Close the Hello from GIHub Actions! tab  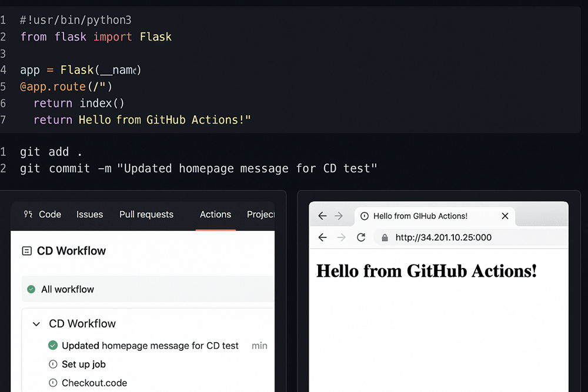point(505,216)
